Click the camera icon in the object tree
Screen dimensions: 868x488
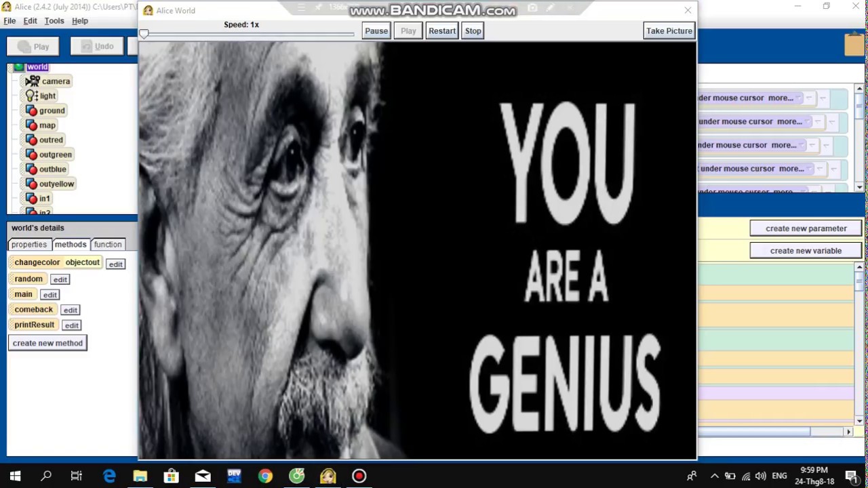(33, 81)
